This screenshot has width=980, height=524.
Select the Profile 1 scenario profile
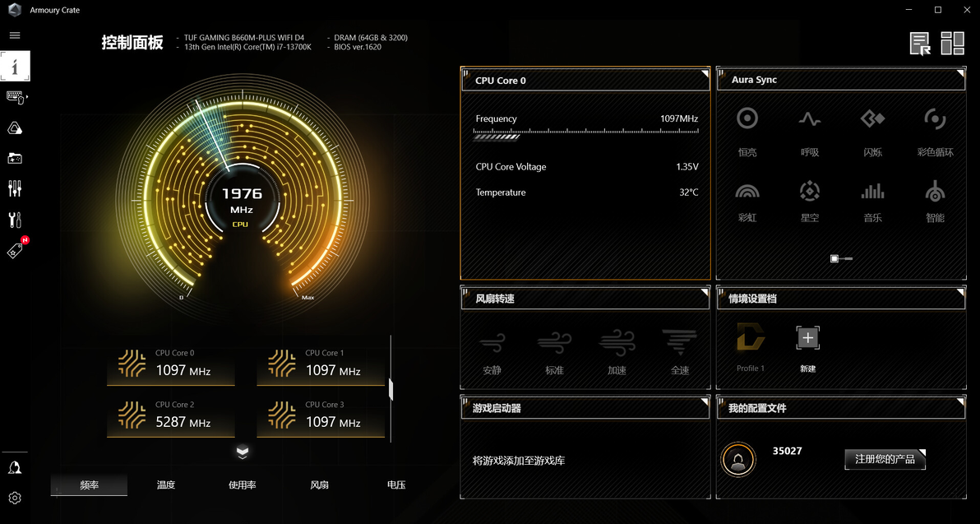(751, 346)
